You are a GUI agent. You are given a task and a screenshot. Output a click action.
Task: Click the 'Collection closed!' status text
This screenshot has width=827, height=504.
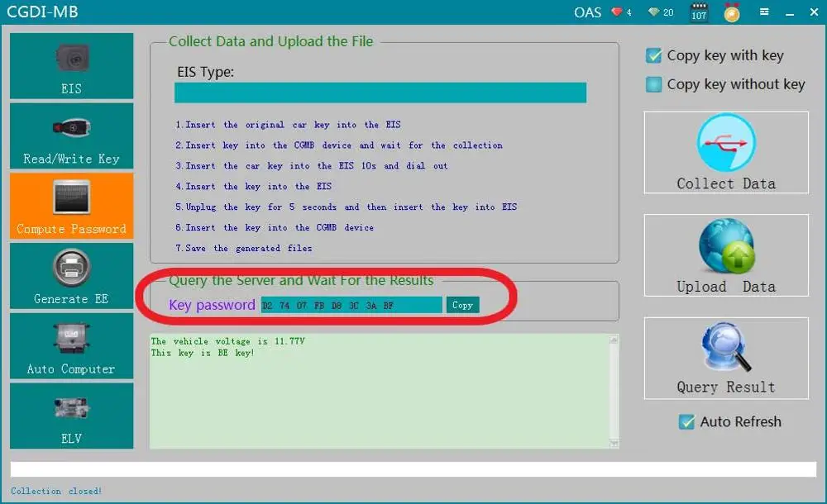point(56,491)
